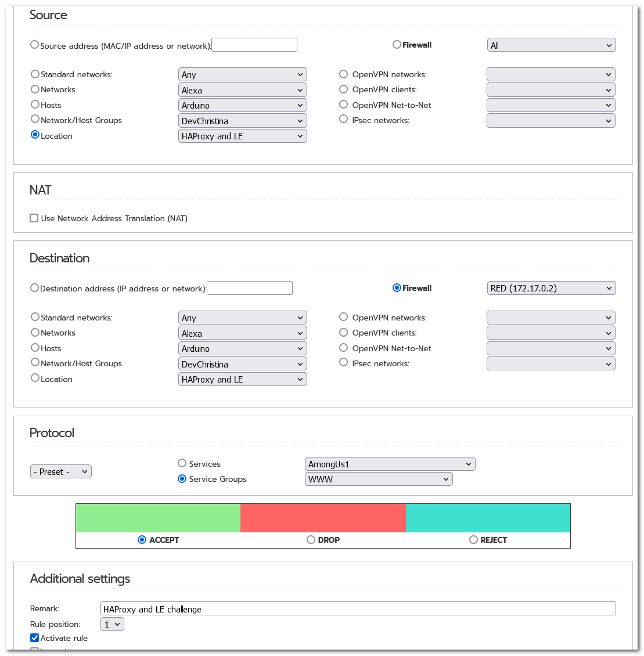Open Service Groups 'WWW' dropdown
The width and height of the screenshot is (644, 656).
click(379, 479)
